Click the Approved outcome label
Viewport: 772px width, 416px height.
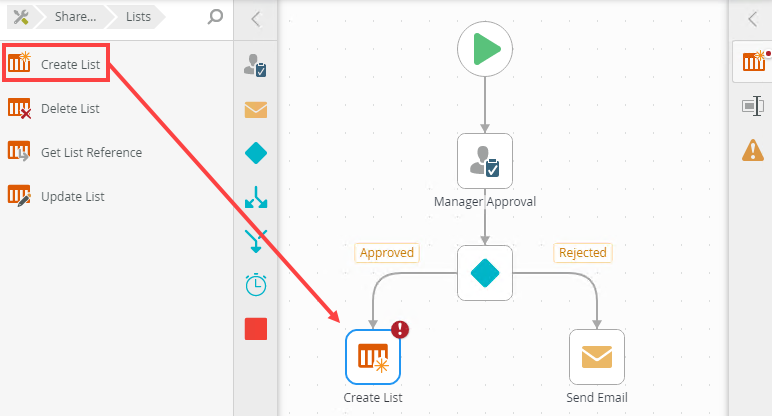point(386,253)
